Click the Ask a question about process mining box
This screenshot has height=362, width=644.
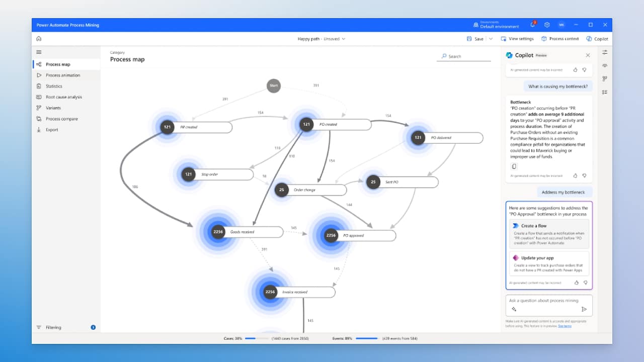coord(549,305)
